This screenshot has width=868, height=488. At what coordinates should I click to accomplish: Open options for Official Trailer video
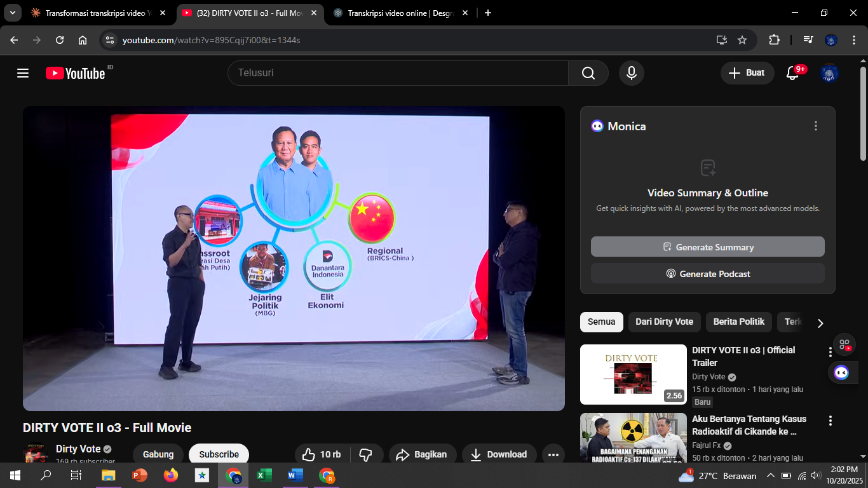830,352
